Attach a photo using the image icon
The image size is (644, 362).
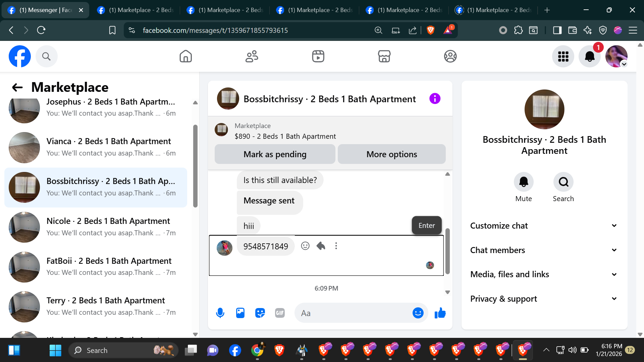[240, 313]
